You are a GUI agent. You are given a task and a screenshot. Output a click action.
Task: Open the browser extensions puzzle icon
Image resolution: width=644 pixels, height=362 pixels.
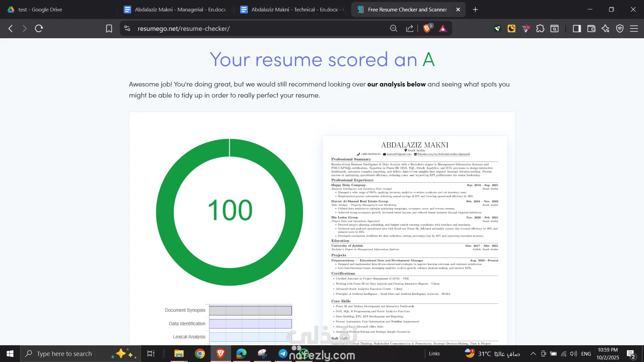tap(540, 28)
